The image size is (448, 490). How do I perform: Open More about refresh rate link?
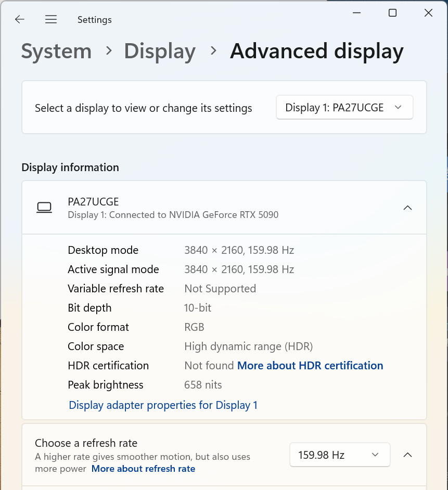pos(143,469)
